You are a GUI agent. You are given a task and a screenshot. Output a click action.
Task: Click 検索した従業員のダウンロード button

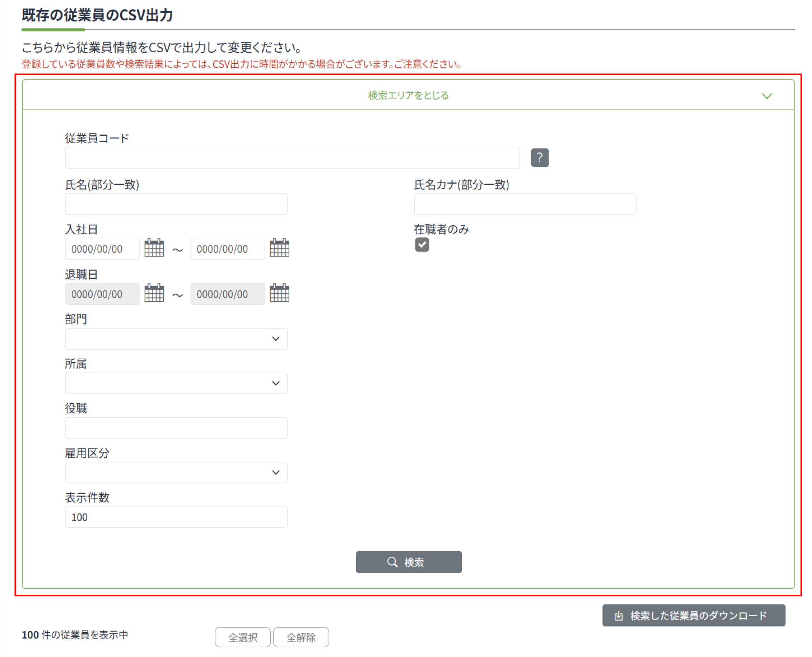point(693,616)
